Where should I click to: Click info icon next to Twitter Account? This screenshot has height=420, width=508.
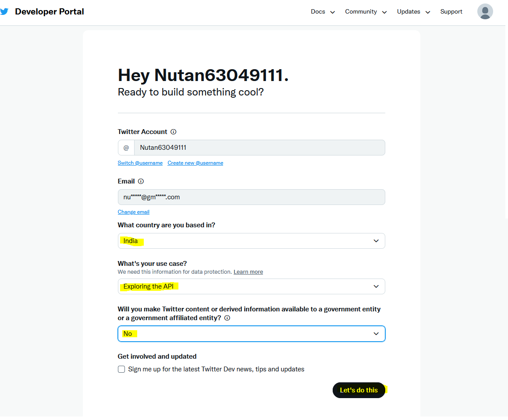tap(173, 132)
